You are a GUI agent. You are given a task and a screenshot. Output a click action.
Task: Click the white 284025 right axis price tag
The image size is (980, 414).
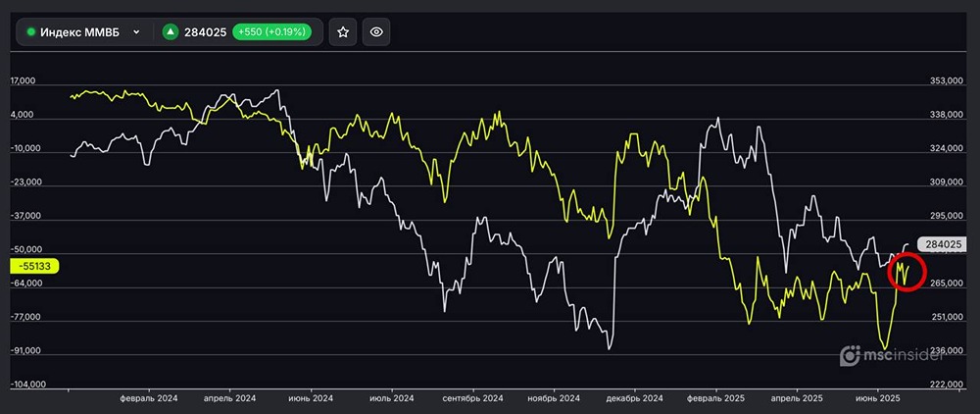[x=942, y=244]
